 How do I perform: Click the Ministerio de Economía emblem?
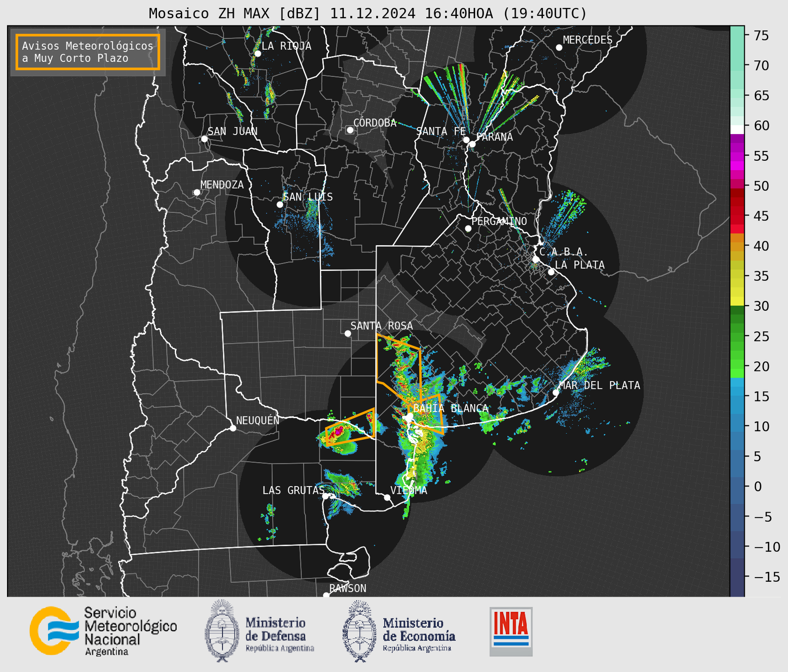coord(359,631)
